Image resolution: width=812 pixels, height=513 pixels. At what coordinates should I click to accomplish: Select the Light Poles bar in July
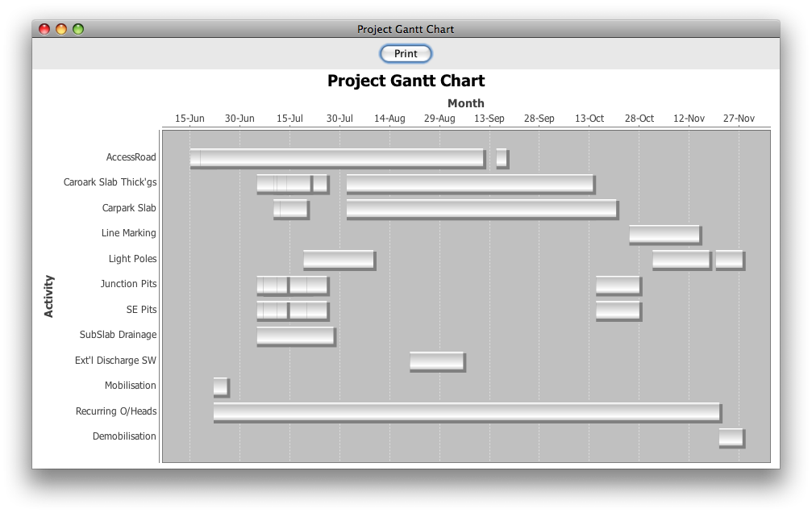(x=339, y=260)
